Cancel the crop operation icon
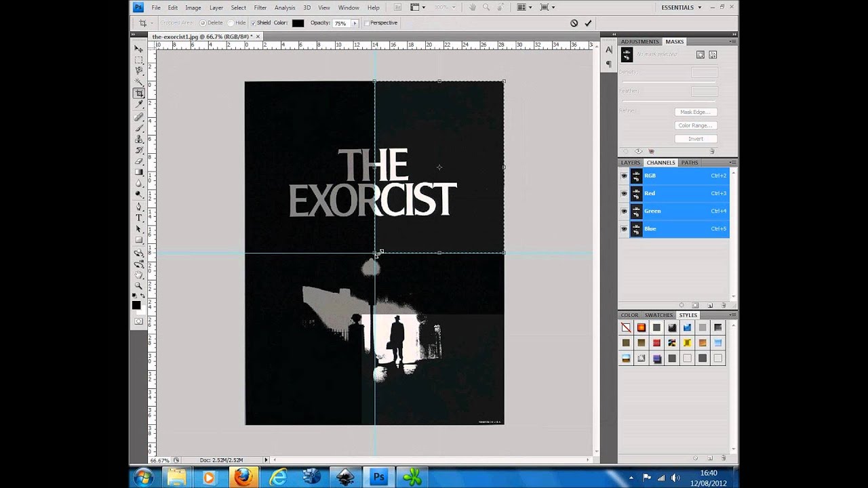868x488 pixels. [x=574, y=23]
